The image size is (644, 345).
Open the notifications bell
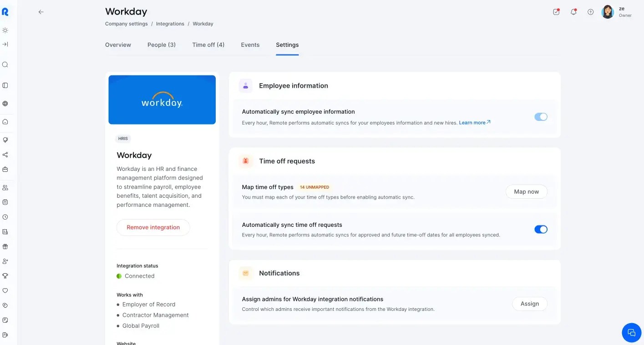(573, 12)
